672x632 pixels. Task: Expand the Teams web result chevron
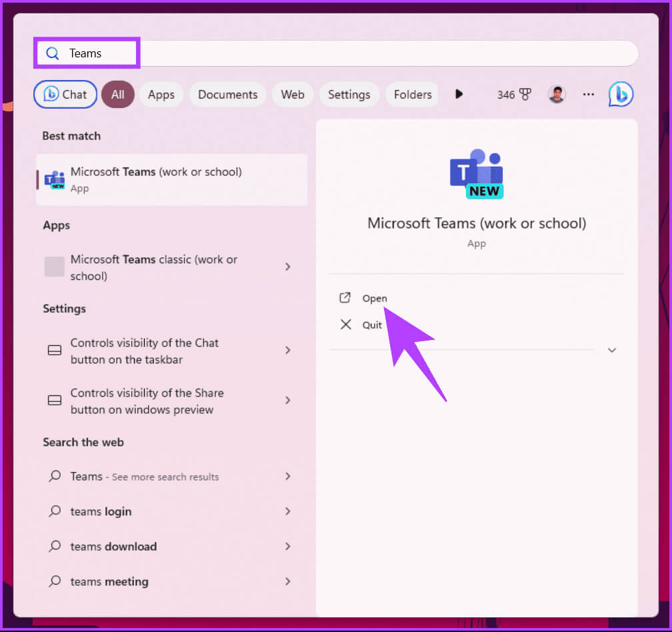pos(287,476)
